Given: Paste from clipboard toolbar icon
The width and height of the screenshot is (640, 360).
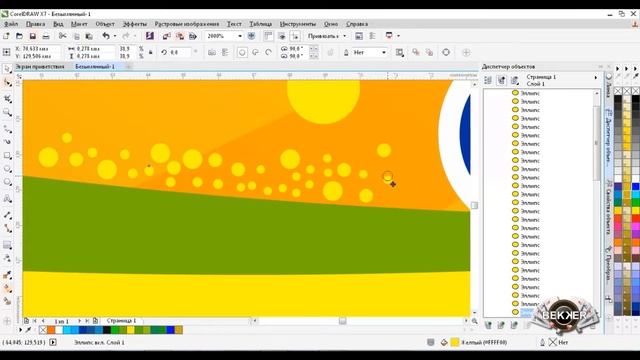Looking at the screenshot, I should point(89,36).
